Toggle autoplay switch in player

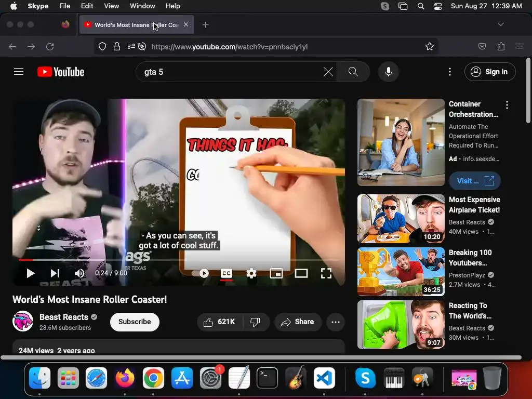(x=200, y=273)
